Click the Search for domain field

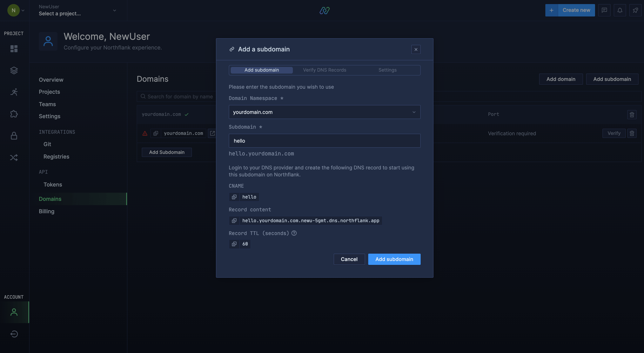click(177, 96)
